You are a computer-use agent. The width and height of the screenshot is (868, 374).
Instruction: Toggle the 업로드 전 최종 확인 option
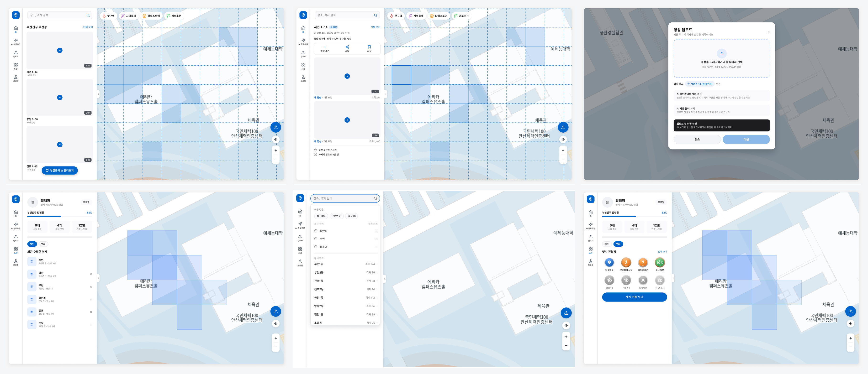coord(721,125)
